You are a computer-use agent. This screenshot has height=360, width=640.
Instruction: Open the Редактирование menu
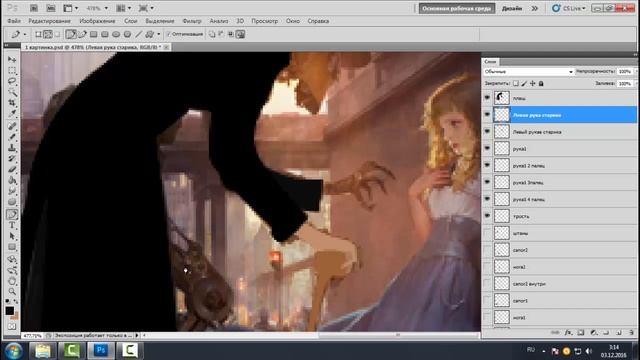pos(49,21)
